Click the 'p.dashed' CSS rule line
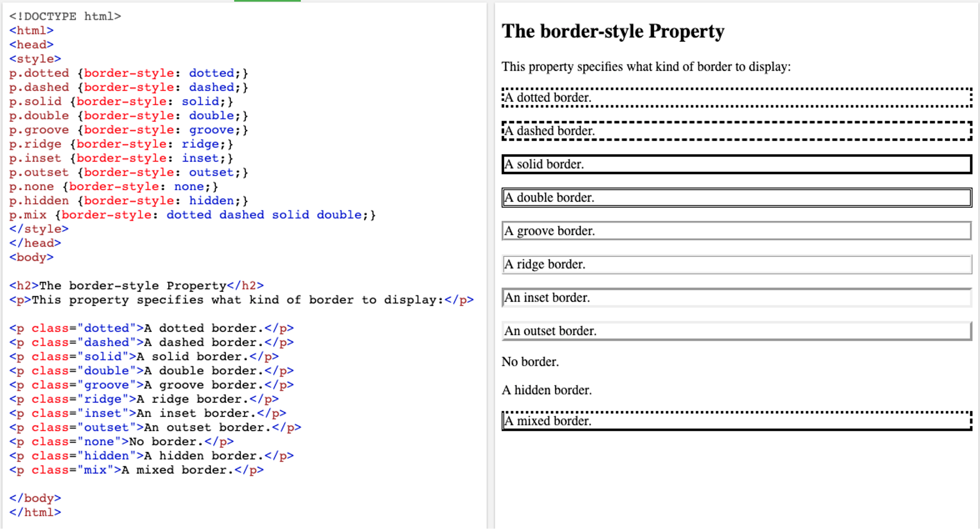Image resolution: width=980 pixels, height=529 pixels. (129, 87)
